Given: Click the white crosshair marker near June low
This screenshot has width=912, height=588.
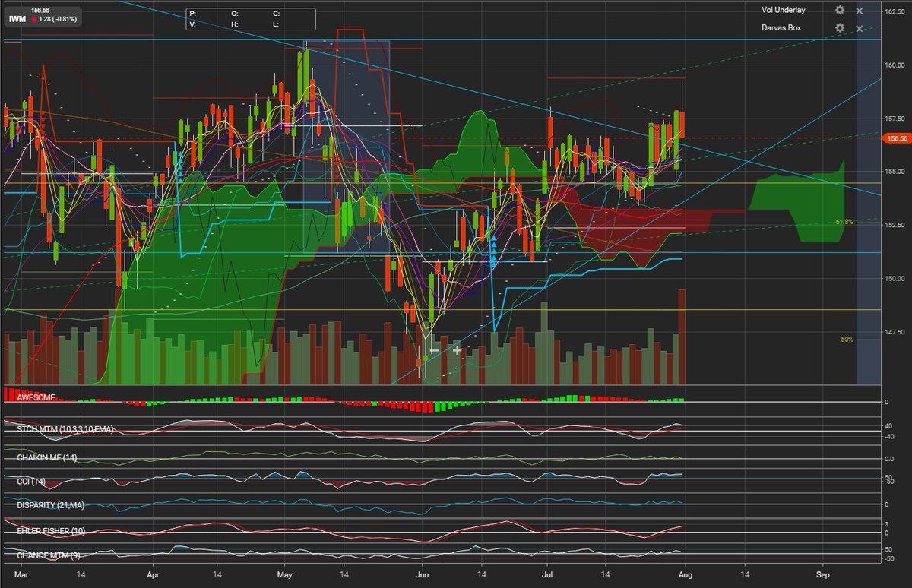Looking at the screenshot, I should [x=458, y=350].
